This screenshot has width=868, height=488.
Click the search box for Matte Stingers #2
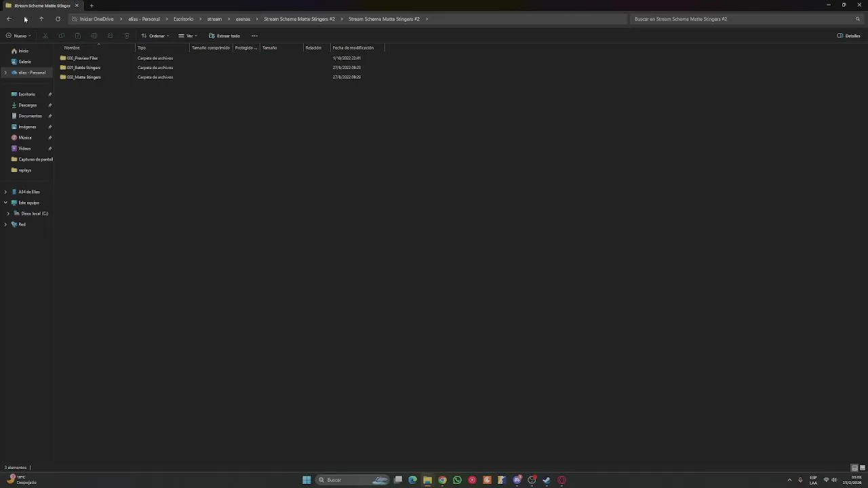pos(747,19)
